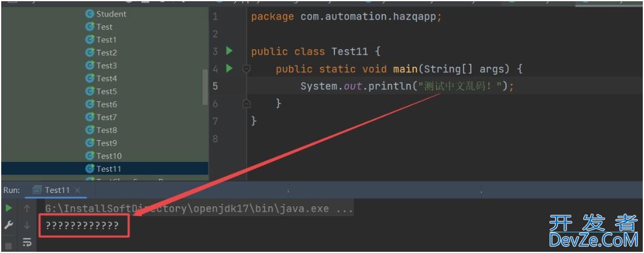Click the question marks console output line

(82, 226)
